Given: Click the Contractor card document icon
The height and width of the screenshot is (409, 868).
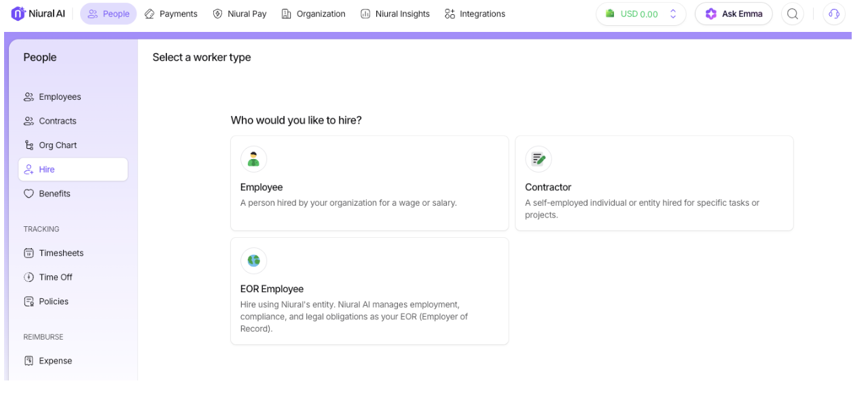Looking at the screenshot, I should (538, 160).
